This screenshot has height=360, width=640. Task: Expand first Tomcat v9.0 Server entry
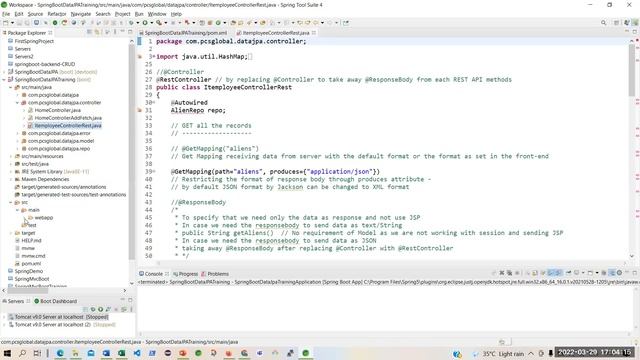[x=4, y=317]
